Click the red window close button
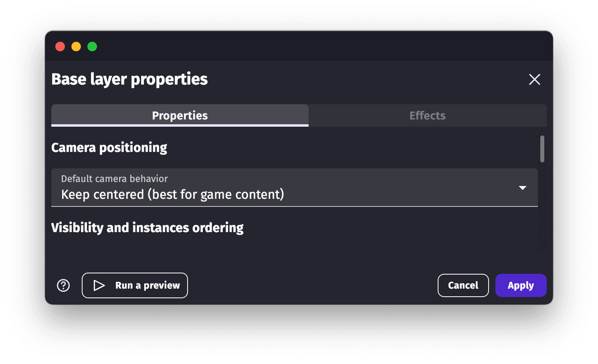Image resolution: width=598 pixels, height=364 pixels. pos(60,47)
